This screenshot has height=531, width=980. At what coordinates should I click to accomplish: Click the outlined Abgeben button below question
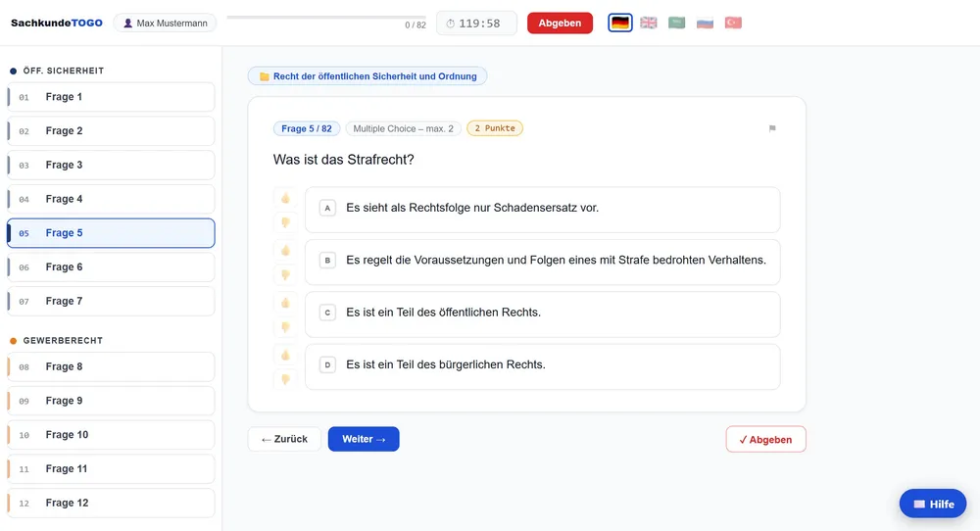click(765, 439)
